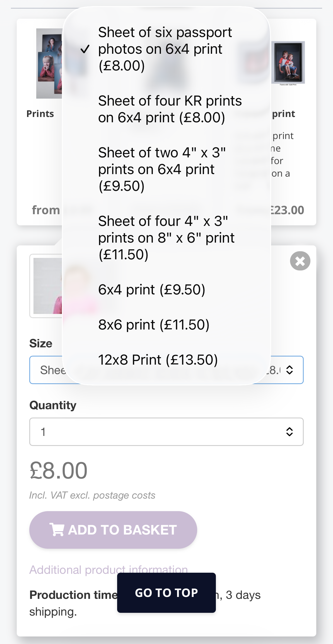This screenshot has height=644, width=333.
Task: Pick Sheet of four 4" x 3" on 8x6
Action: tap(166, 238)
